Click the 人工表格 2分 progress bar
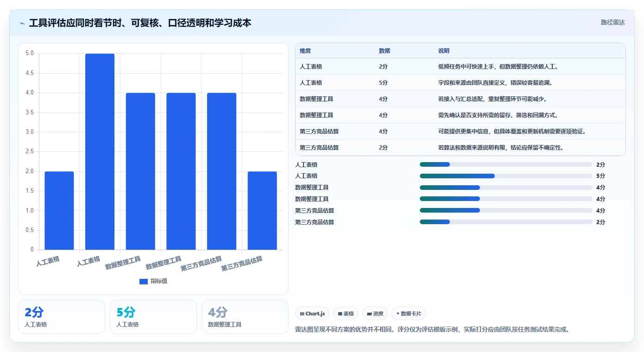Screen dimensions: 644x352 (x=506, y=164)
